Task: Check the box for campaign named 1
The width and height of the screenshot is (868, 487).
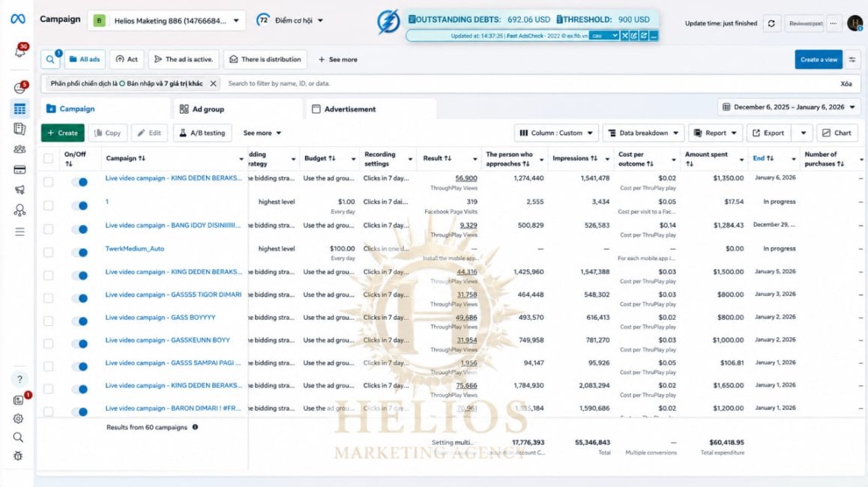Action: pyautogui.click(x=49, y=205)
